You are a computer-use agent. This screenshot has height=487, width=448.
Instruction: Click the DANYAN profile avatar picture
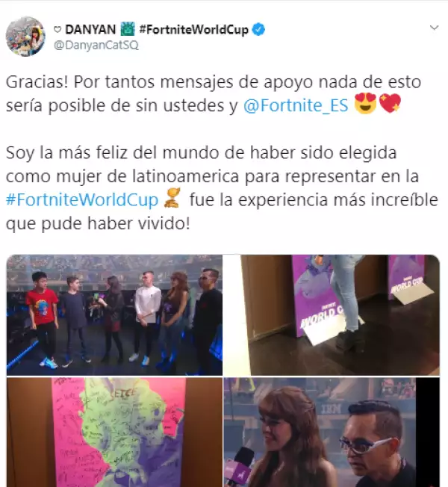click(25, 37)
